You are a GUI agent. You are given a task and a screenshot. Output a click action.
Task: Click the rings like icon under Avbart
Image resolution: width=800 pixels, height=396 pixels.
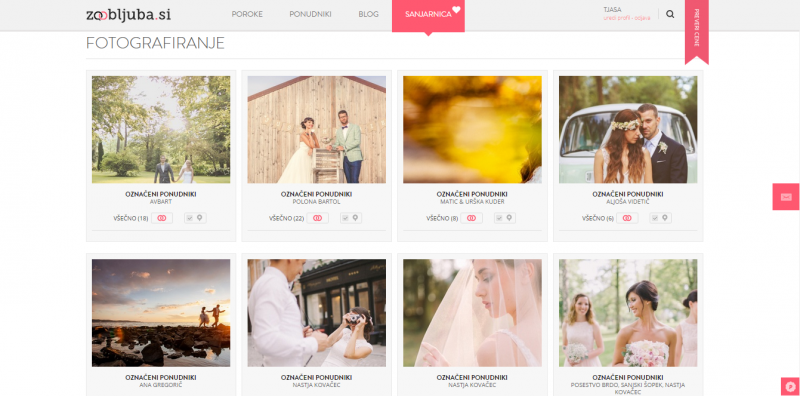point(162,218)
